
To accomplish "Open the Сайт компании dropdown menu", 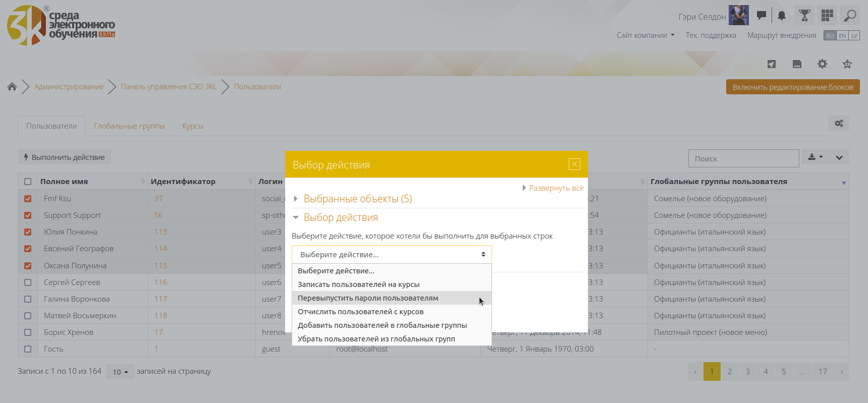I will pyautogui.click(x=645, y=35).
